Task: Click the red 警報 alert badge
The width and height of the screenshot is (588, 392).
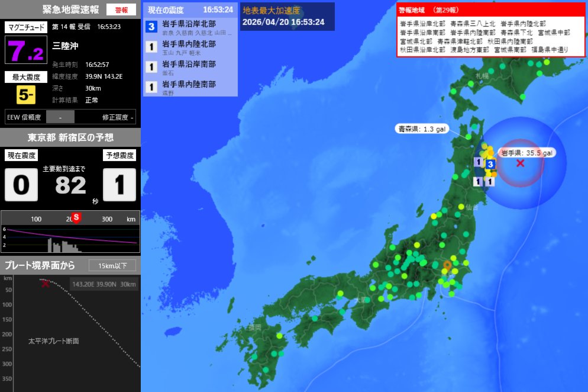Action: pos(122,9)
